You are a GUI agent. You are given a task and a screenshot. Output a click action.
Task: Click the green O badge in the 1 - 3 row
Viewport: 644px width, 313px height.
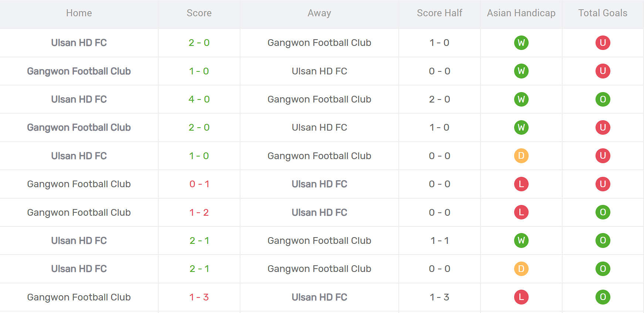603,297
